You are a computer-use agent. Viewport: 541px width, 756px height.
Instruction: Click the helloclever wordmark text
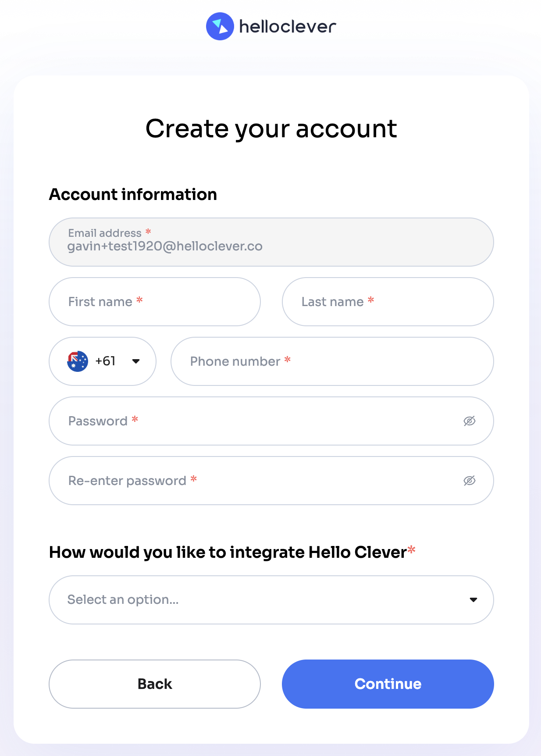tap(288, 27)
